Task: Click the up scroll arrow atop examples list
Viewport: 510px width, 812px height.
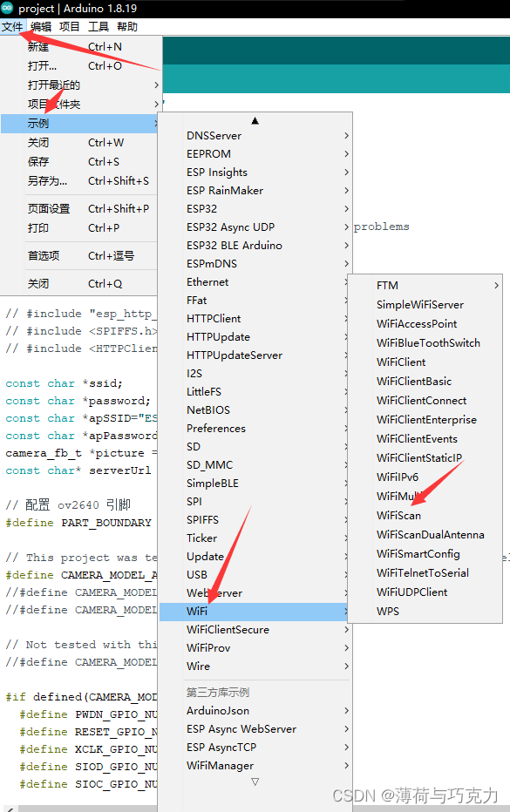Action: (255, 120)
